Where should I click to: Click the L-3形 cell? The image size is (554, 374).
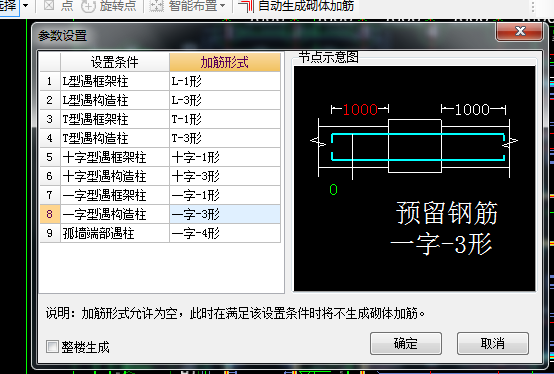tap(225, 100)
